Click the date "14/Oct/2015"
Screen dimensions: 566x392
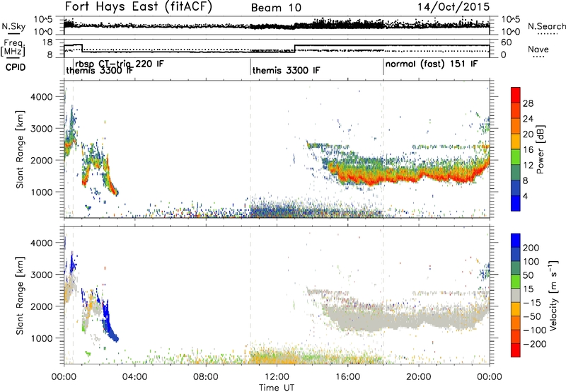click(x=454, y=7)
